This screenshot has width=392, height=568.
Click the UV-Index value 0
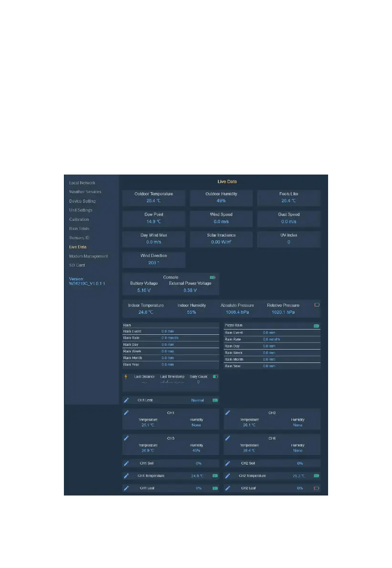pos(289,242)
